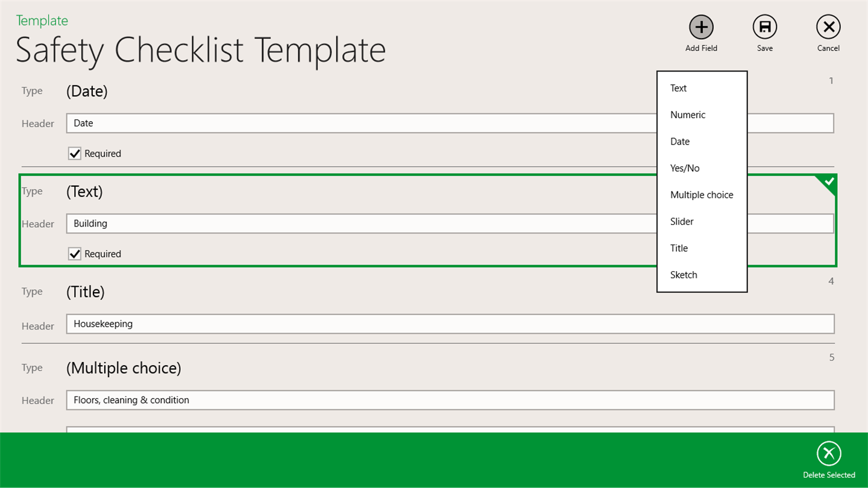The width and height of the screenshot is (868, 488).
Task: Click the Add Field plus icon
Action: 701,27
